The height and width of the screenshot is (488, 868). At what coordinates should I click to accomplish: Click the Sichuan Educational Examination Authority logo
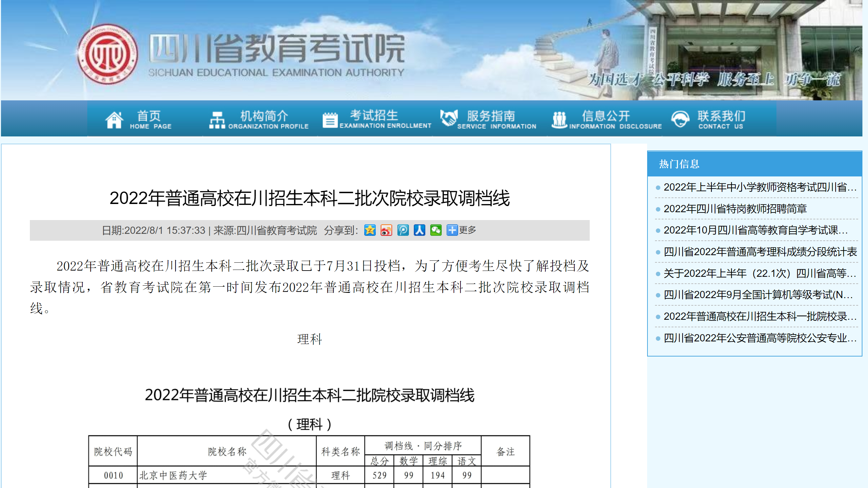click(x=107, y=54)
